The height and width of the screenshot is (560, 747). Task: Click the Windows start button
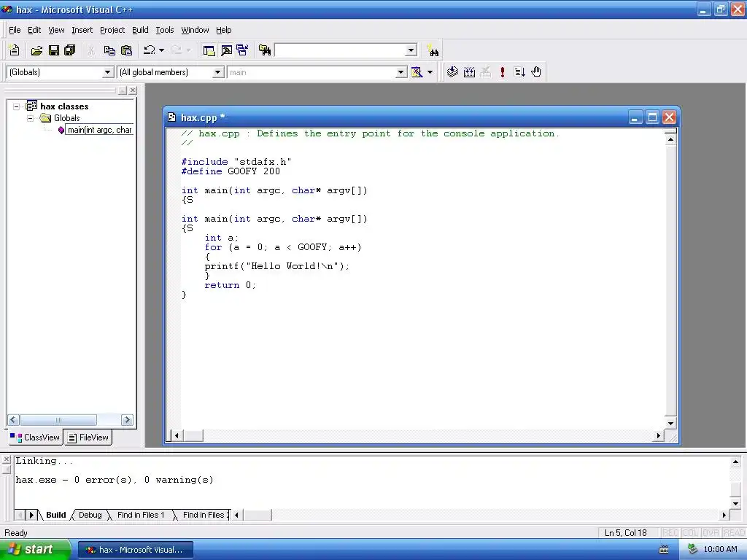[x=34, y=550]
